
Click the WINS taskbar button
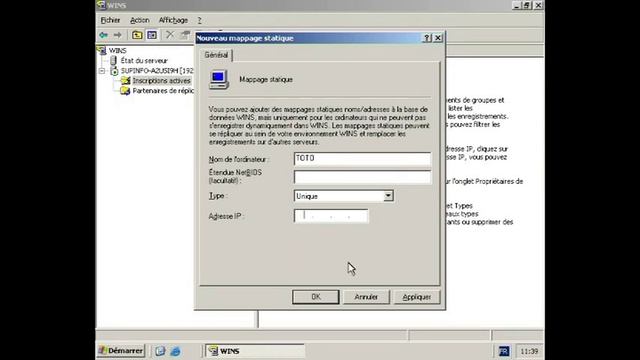click(255, 351)
